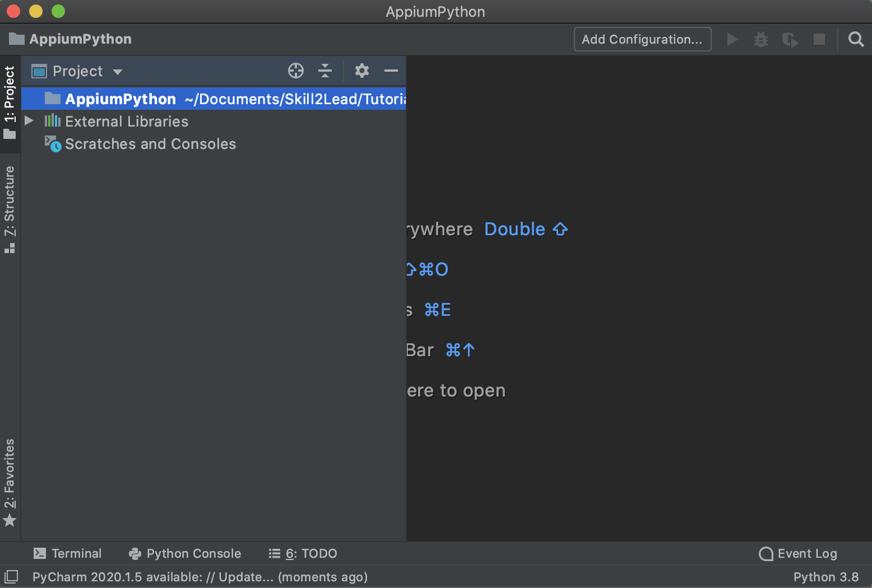872x588 pixels.
Task: Open the 7: Structure side tab
Action: coord(10,208)
